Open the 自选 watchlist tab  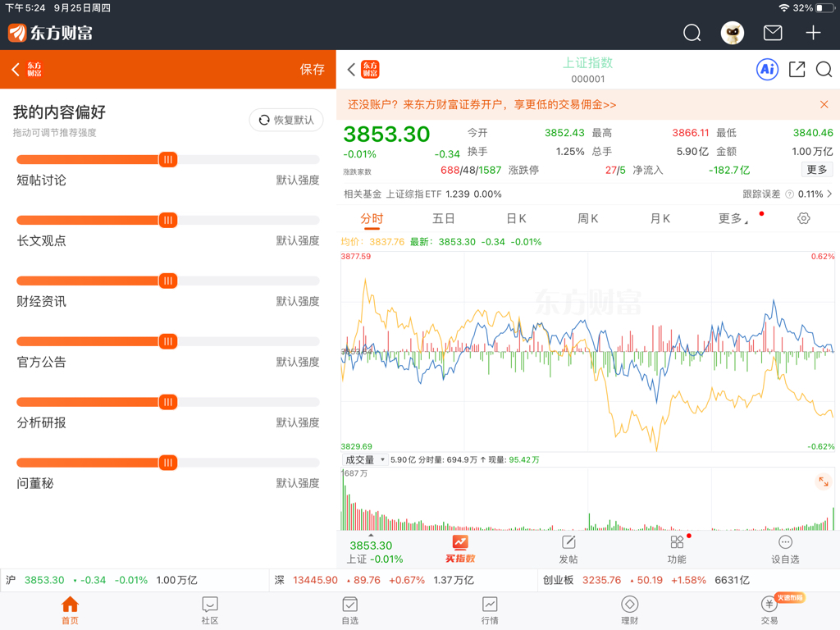tap(349, 610)
